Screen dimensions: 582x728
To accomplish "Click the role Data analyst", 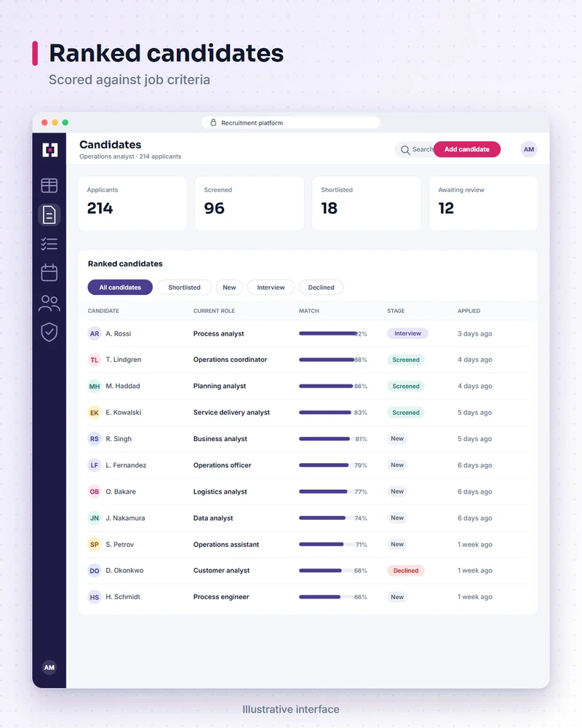I will coord(213,518).
